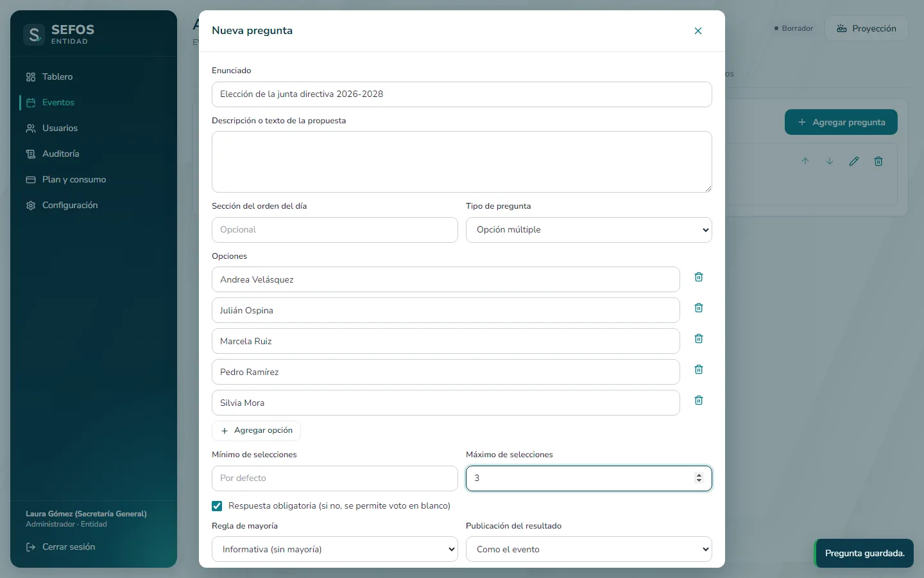Viewport: 924px width, 578px height.
Task: Open Proyección view
Action: tap(866, 28)
